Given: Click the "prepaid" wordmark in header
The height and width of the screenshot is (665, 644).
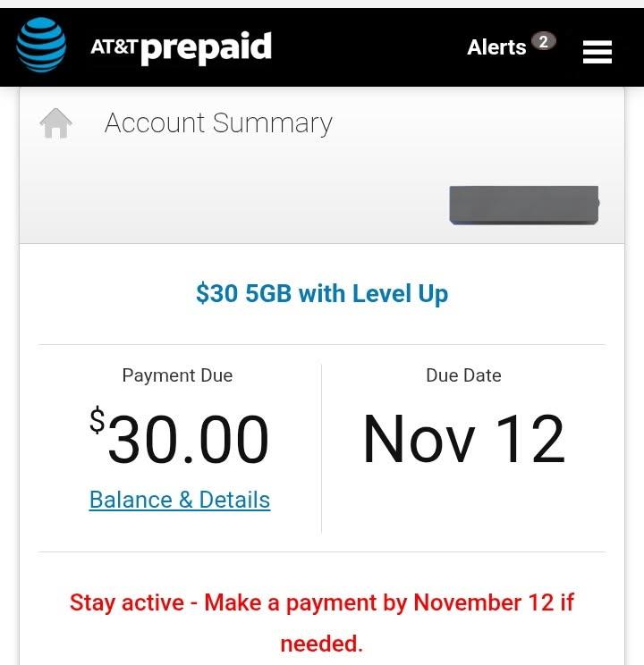Looking at the screenshot, I should tap(206, 47).
